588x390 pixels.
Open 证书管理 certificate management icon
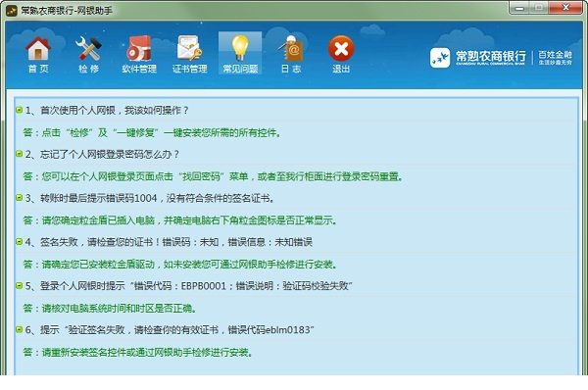pyautogui.click(x=189, y=54)
